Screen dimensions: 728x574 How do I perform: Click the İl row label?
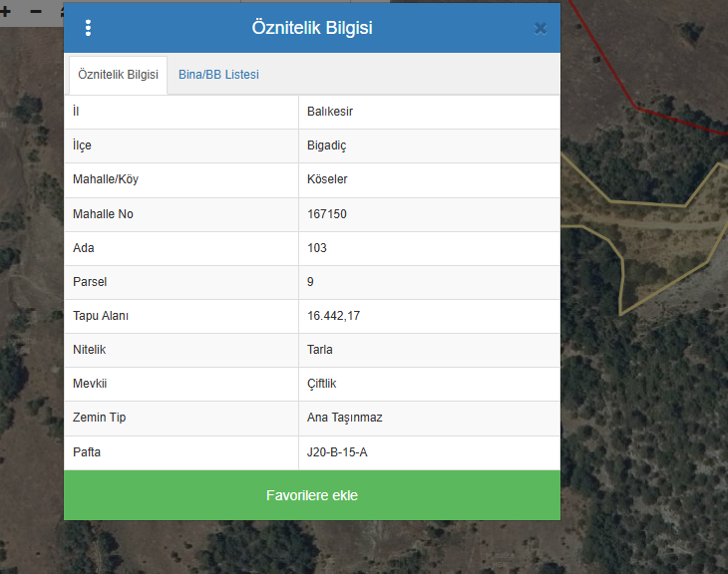point(76,112)
